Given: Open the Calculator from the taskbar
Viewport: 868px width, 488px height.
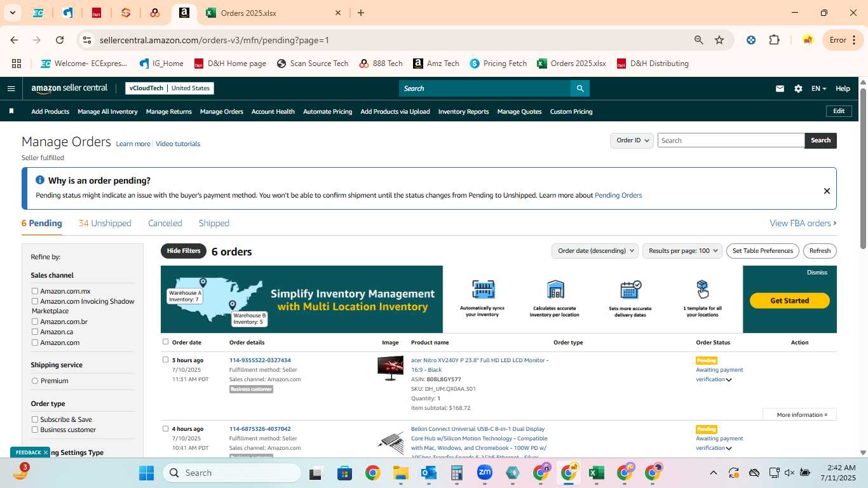Looking at the screenshot, I should 456,473.
